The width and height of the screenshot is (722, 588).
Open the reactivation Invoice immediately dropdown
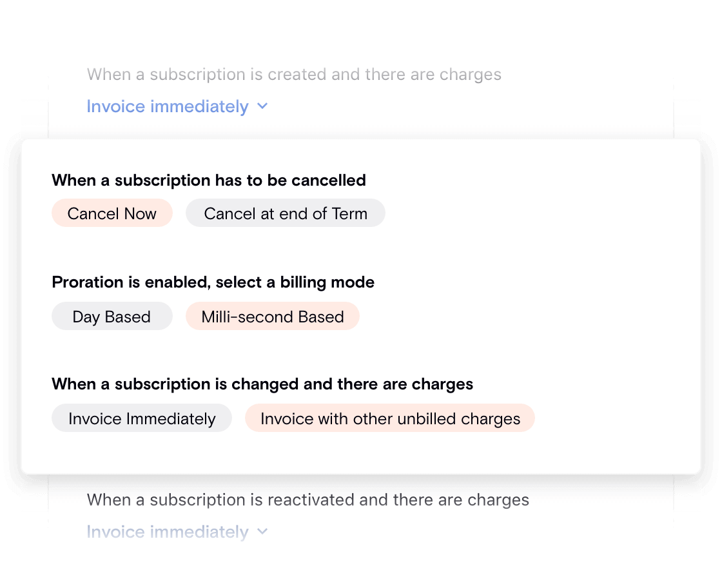pos(166,531)
